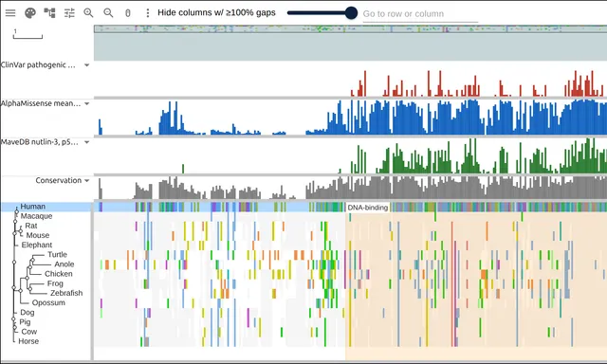Open the tune settings sliders icon

pos(69,12)
